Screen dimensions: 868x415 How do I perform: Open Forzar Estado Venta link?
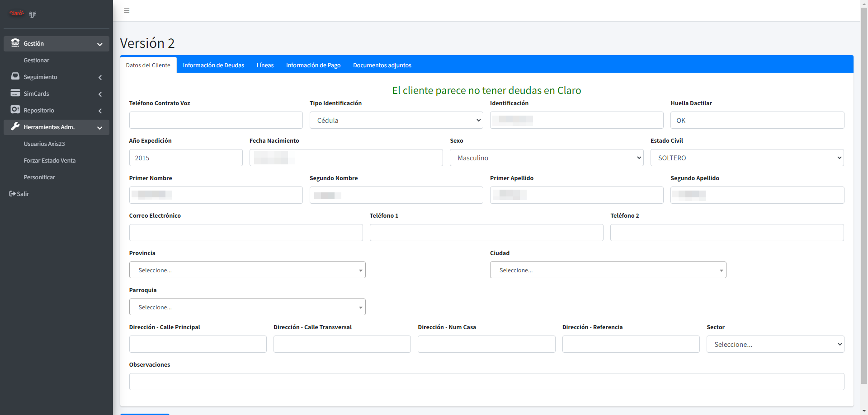(x=50, y=160)
